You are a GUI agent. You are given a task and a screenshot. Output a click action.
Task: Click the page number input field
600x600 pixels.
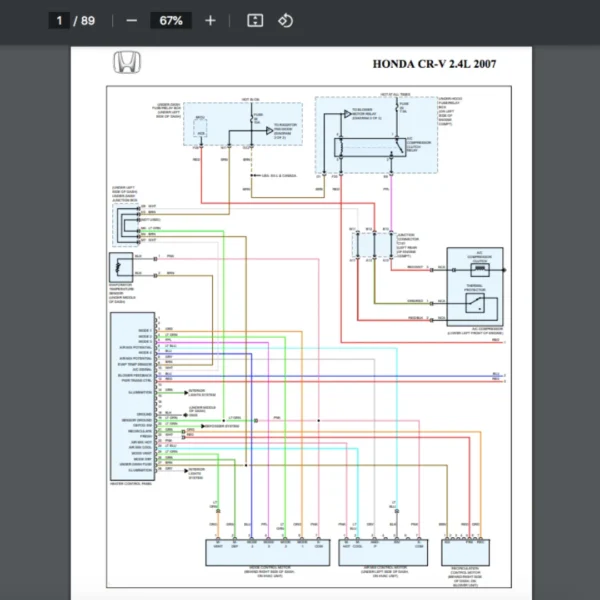coord(60,20)
